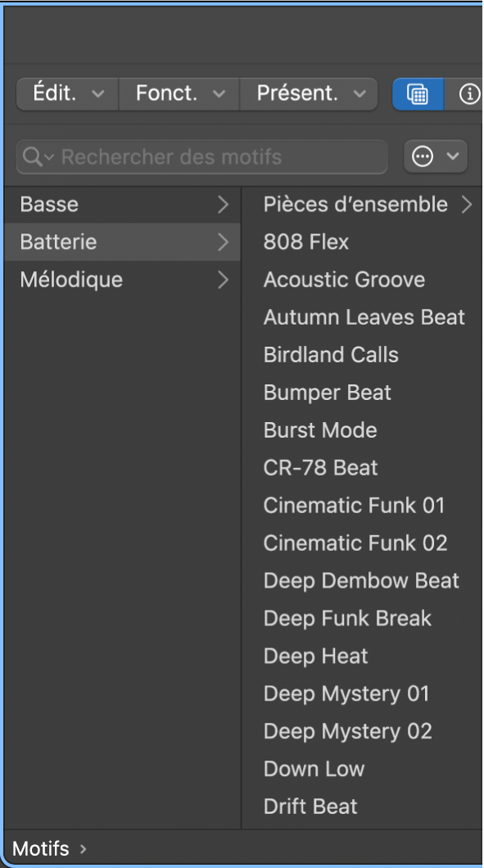Open the Fonct. menu
This screenshot has width=484, height=868.
pos(179,94)
